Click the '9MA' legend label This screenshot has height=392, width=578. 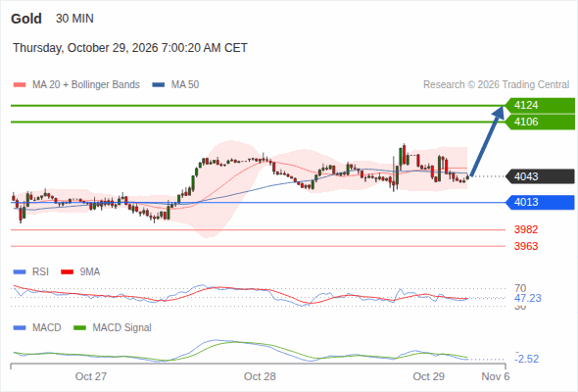click(90, 272)
